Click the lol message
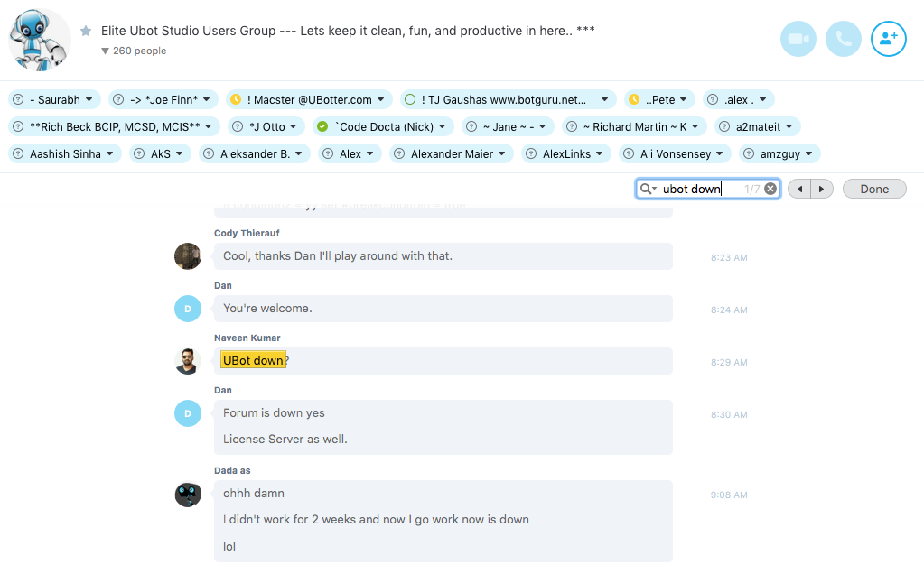This screenshot has width=924, height=574. (x=229, y=547)
